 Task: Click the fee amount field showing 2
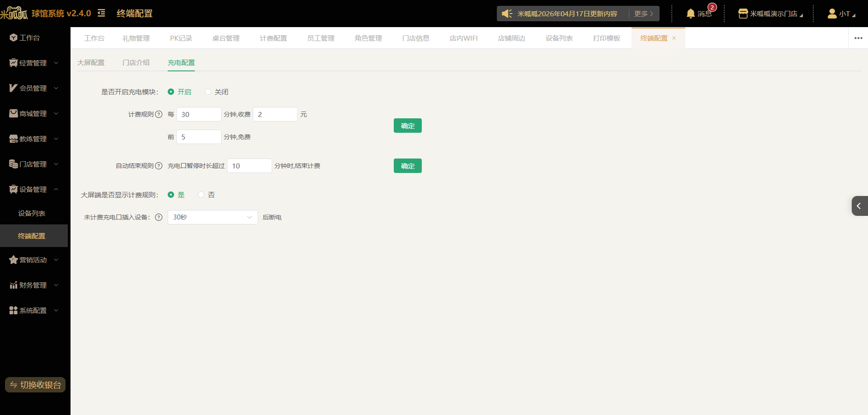(275, 114)
